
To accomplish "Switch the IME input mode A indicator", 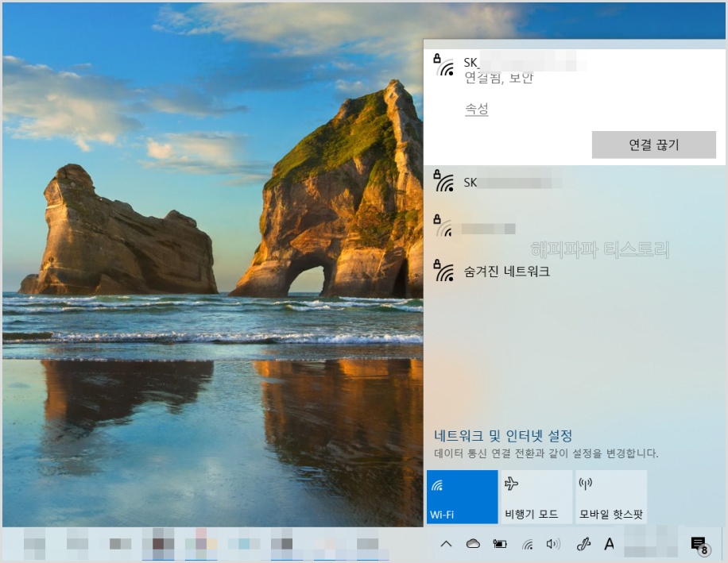I will coord(609,543).
